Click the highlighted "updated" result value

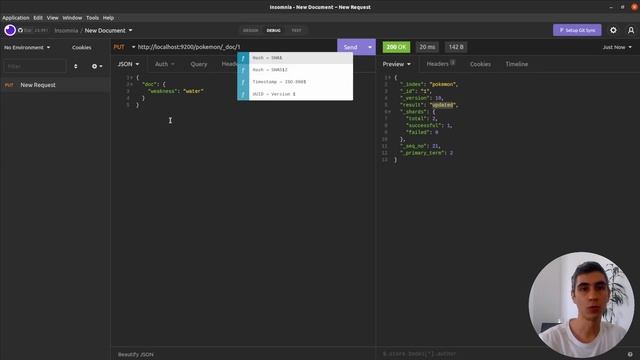point(443,105)
